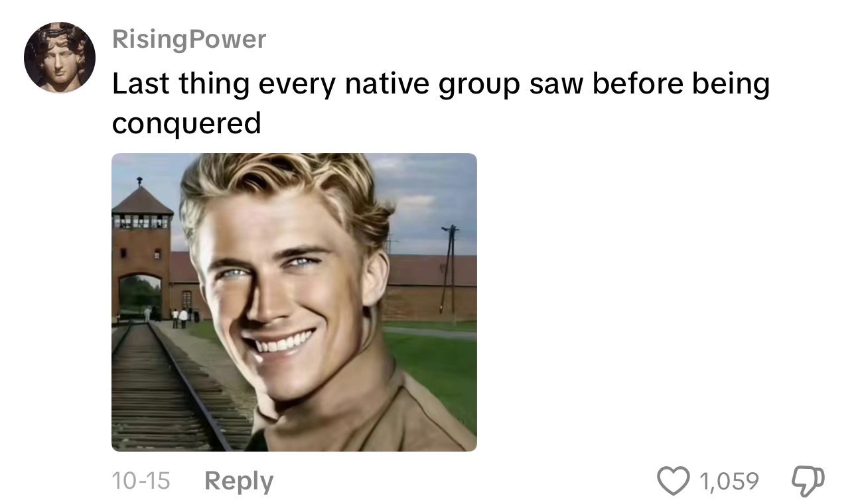856x504 pixels.
Task: Click the heart outline beside 1,059
Action: coord(674,480)
